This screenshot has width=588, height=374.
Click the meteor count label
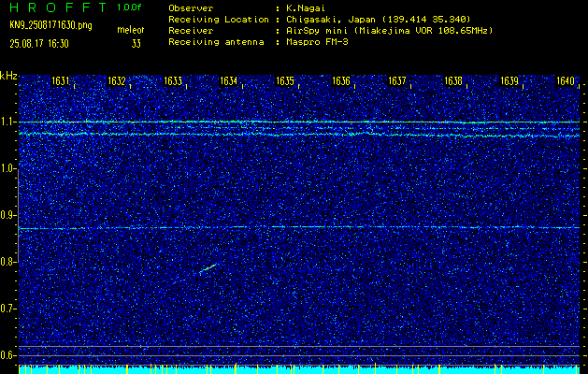coord(131,30)
